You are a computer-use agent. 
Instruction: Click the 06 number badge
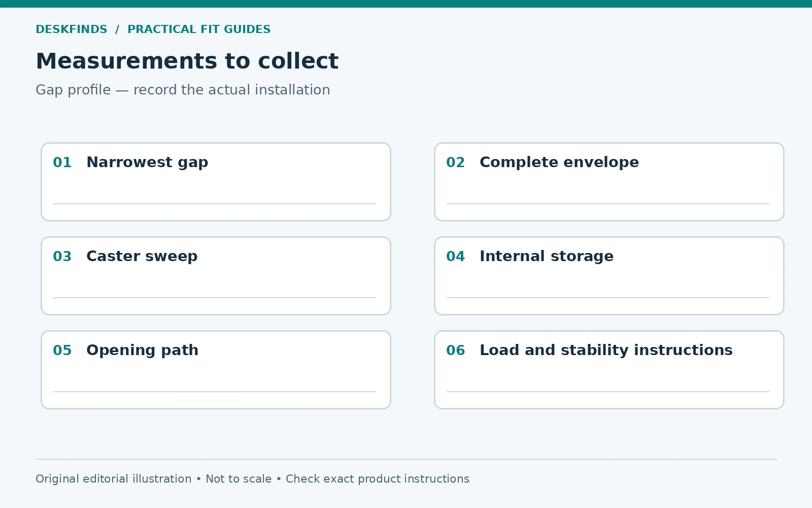(456, 351)
